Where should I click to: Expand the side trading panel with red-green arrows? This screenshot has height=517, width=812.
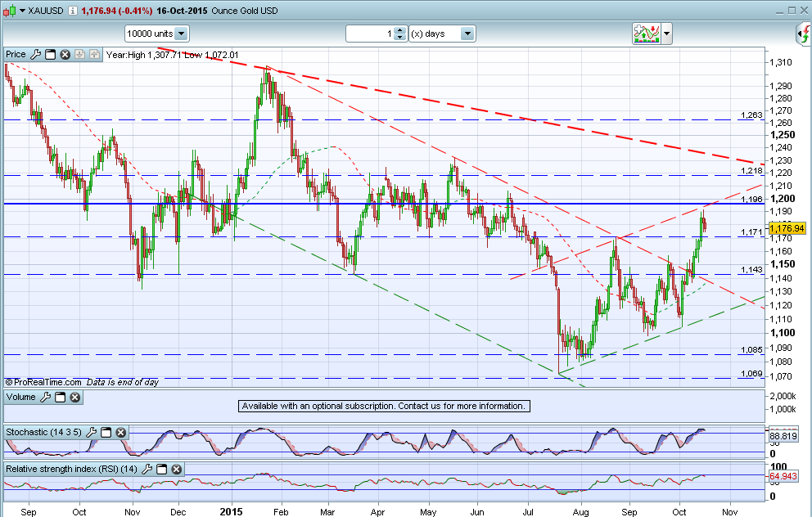click(x=804, y=34)
